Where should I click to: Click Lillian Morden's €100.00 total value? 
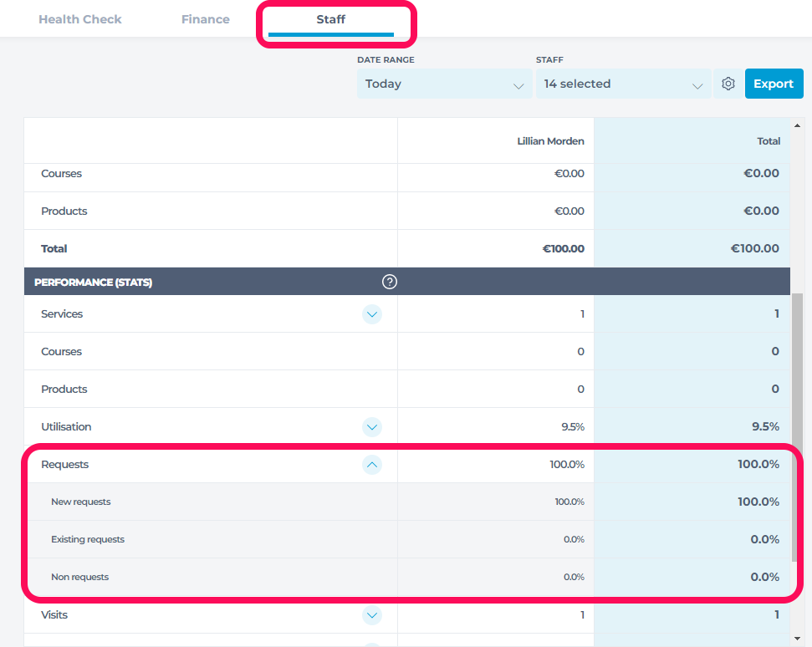564,249
